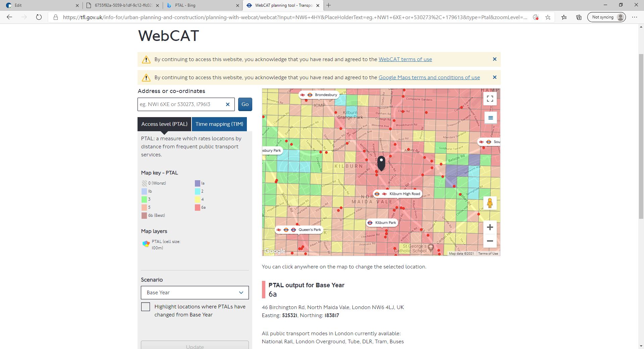Click the browser URL address bar

click(x=294, y=17)
